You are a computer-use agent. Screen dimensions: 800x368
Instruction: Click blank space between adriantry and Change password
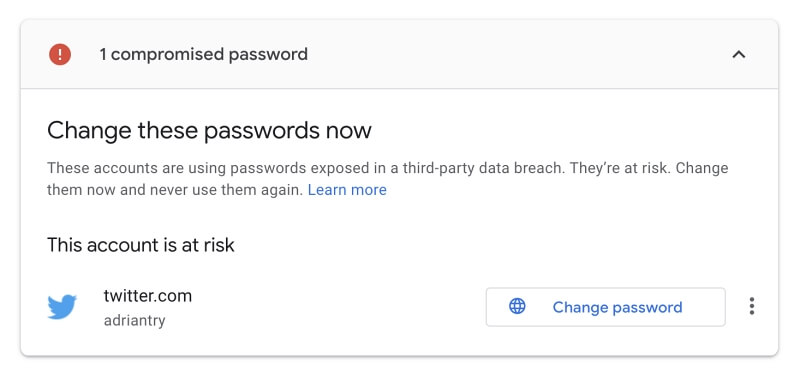(327, 307)
